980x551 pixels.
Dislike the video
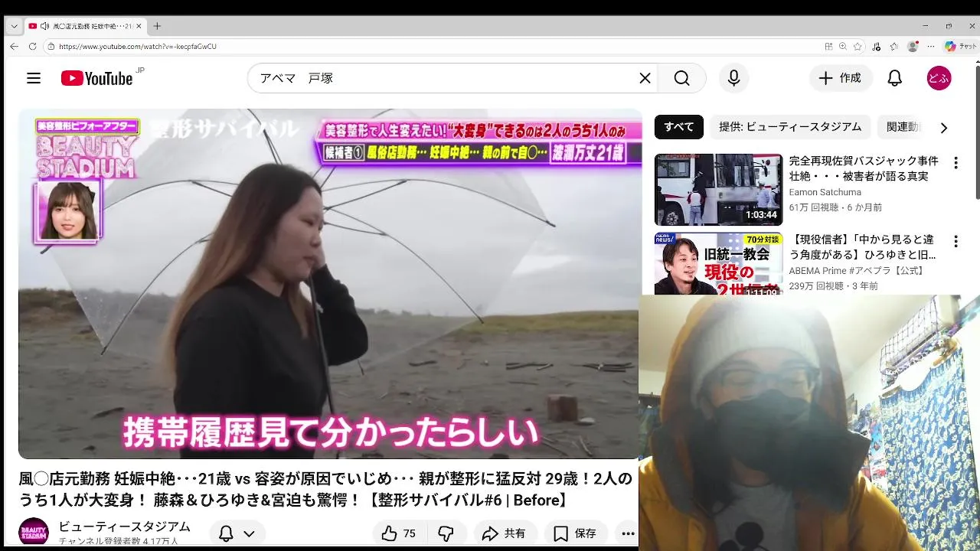pos(446,533)
